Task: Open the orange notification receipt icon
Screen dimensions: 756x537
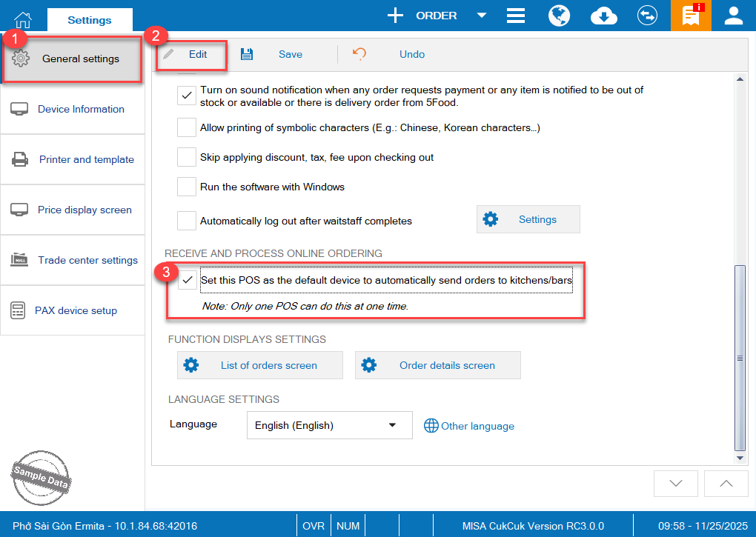Action: click(x=690, y=16)
